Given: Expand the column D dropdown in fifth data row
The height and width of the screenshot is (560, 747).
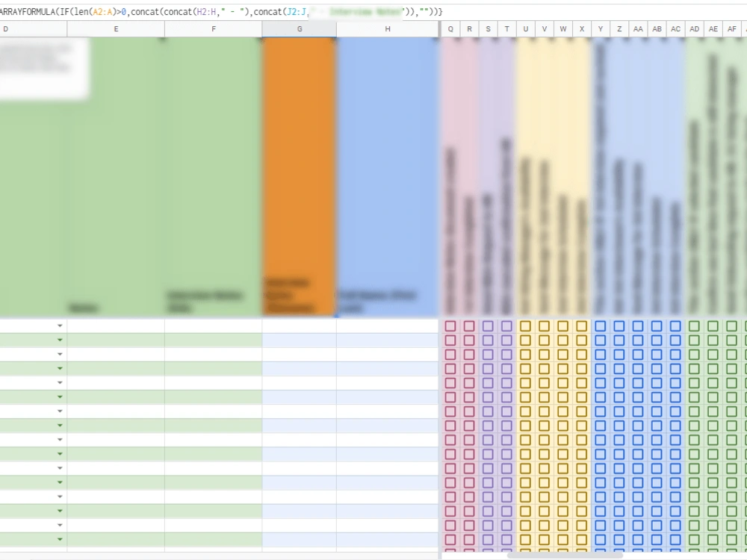Looking at the screenshot, I should (x=60, y=383).
